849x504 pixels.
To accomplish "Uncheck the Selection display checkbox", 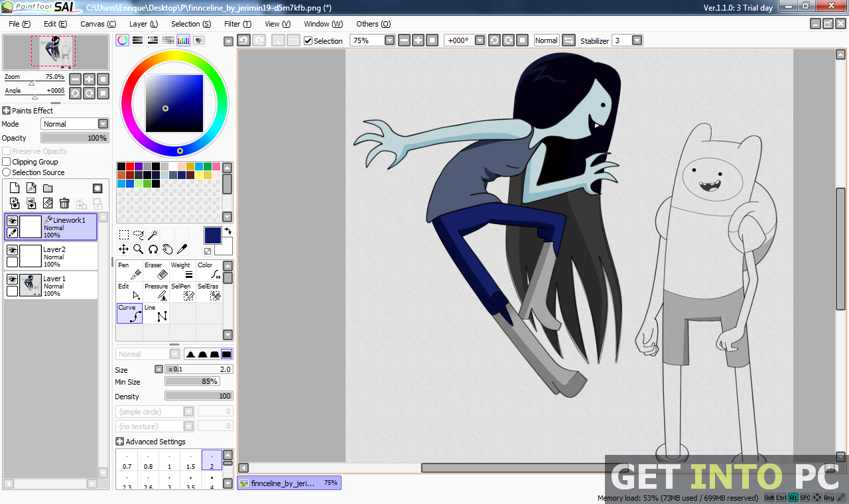I will (x=308, y=40).
